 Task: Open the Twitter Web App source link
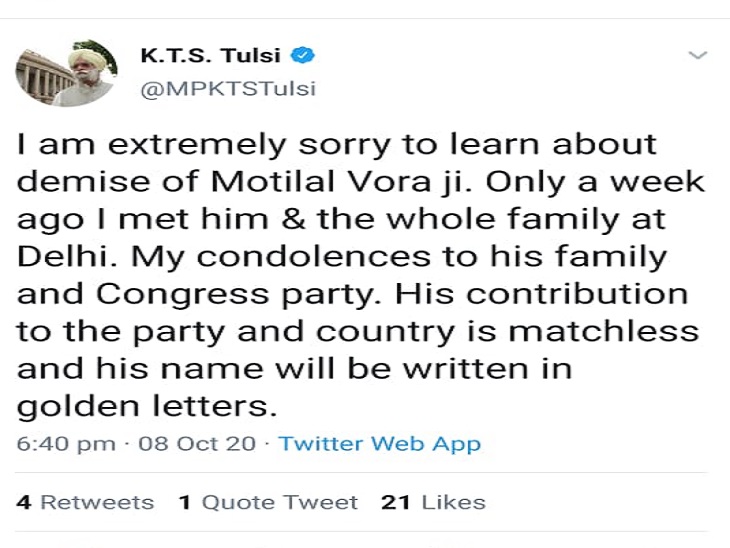(379, 444)
